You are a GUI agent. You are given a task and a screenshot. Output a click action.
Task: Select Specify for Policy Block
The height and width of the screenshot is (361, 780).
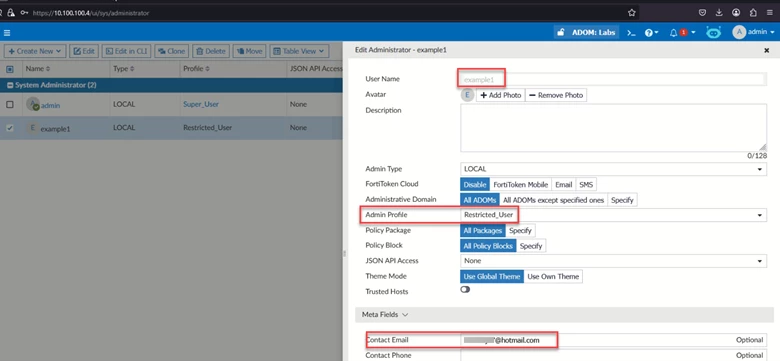click(x=531, y=246)
